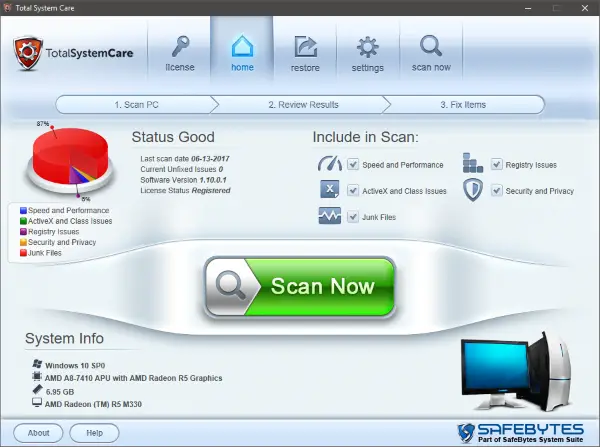Click the Security and Privacy shield icon
600x447 pixels.
pyautogui.click(x=473, y=190)
